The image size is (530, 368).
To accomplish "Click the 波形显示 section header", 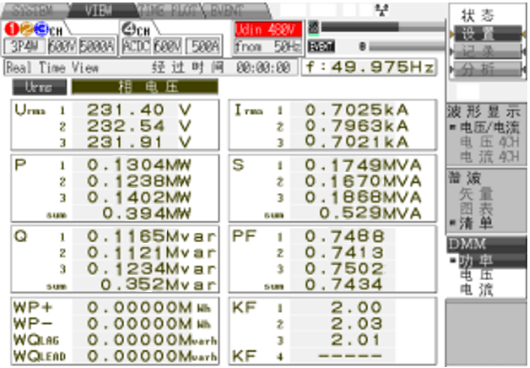I will tap(484, 112).
